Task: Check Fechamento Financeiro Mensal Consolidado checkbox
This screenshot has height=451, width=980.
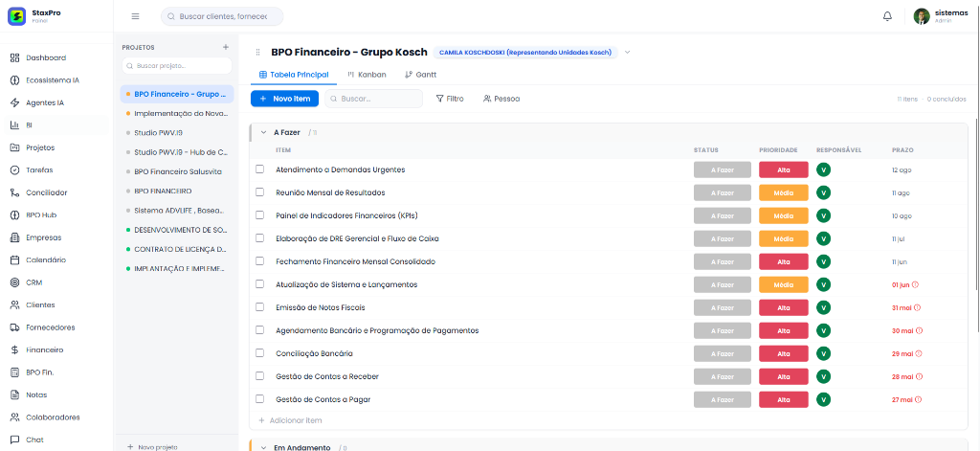Action: [x=260, y=261]
